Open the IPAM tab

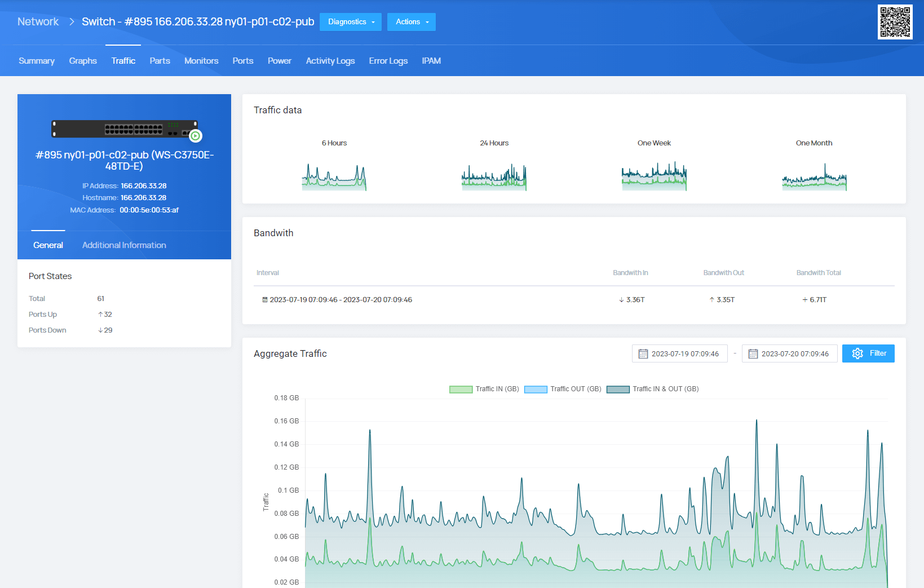tap(431, 61)
